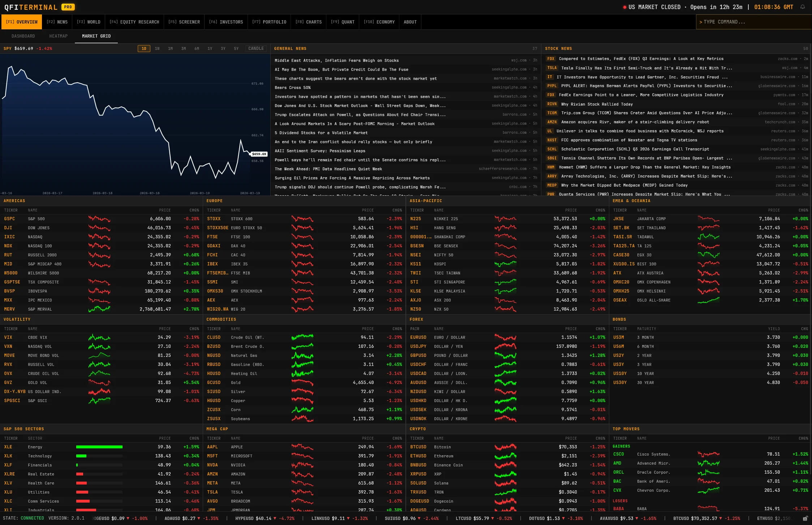
Task: Click the AAPL sparkline in Mega Cap panel
Action: 302,447
